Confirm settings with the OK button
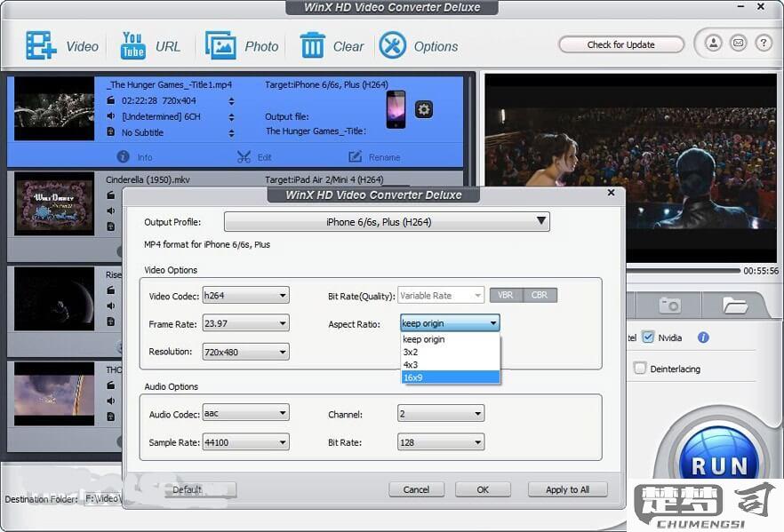This screenshot has height=532, width=784. (x=483, y=489)
